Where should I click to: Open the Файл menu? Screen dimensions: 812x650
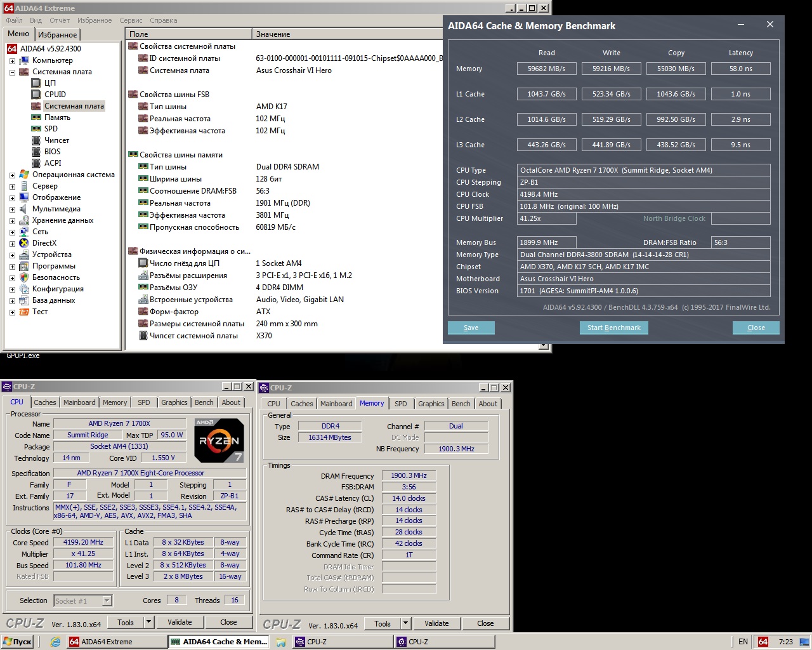tap(14, 20)
